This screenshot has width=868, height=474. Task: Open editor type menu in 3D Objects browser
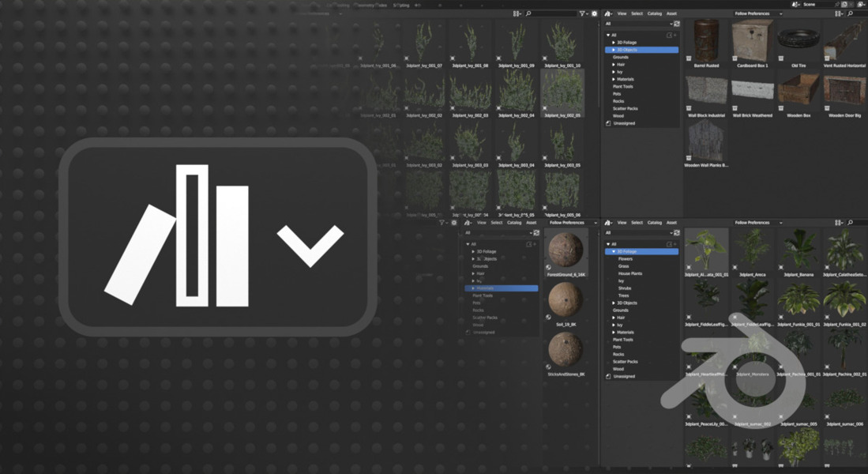pyautogui.click(x=609, y=13)
